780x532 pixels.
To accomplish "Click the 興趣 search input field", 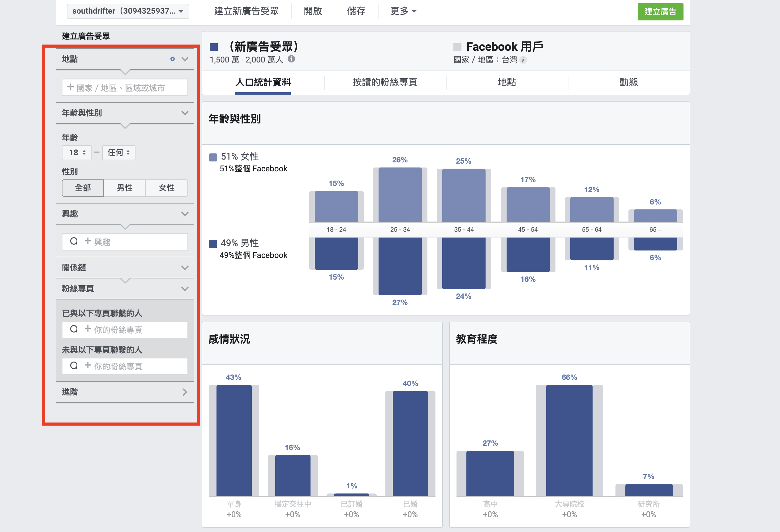I will tap(125, 242).
